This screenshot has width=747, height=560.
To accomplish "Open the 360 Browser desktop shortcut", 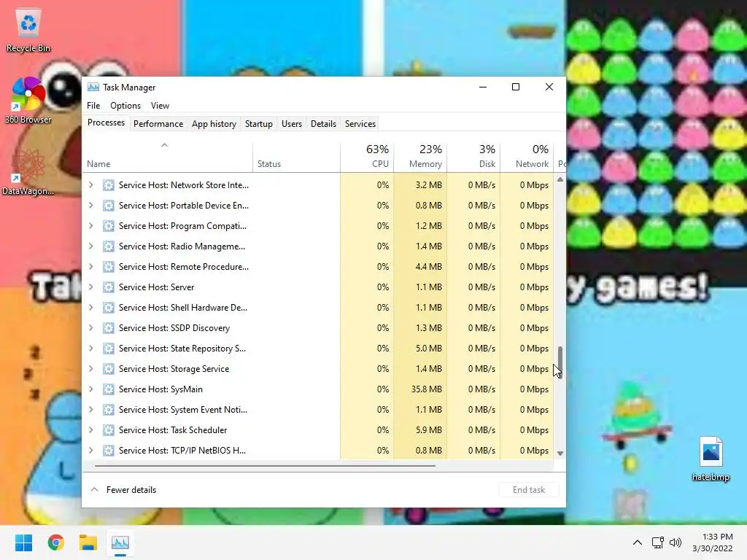I will [x=28, y=100].
